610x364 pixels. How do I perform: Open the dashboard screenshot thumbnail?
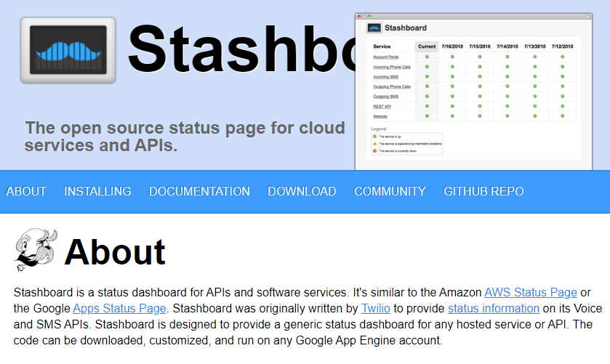pos(473,92)
